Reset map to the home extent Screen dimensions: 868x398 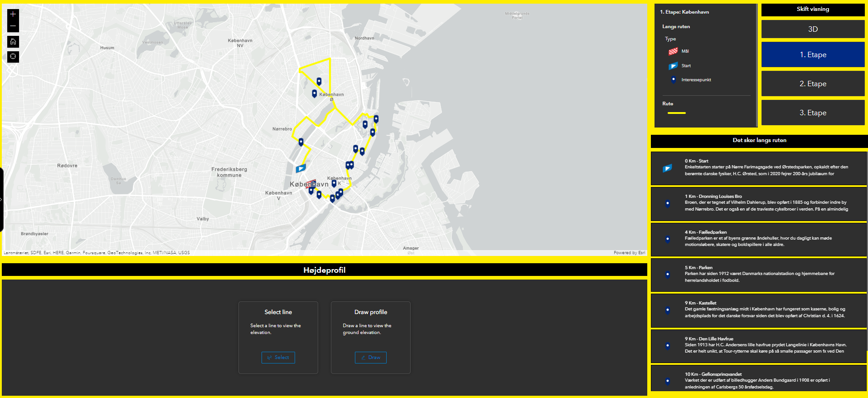pyautogui.click(x=13, y=42)
